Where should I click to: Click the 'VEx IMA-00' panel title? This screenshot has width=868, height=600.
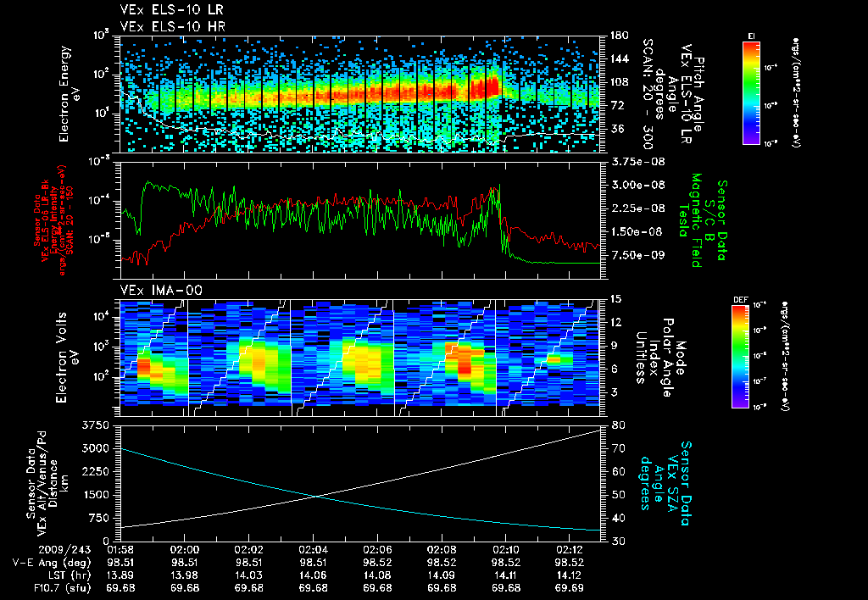pos(161,291)
